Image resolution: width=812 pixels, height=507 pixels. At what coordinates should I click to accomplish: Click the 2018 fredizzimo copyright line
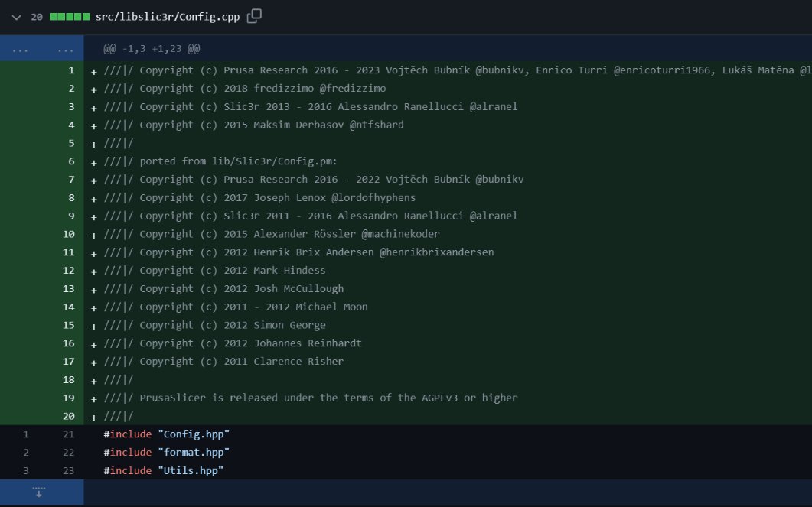click(244, 89)
